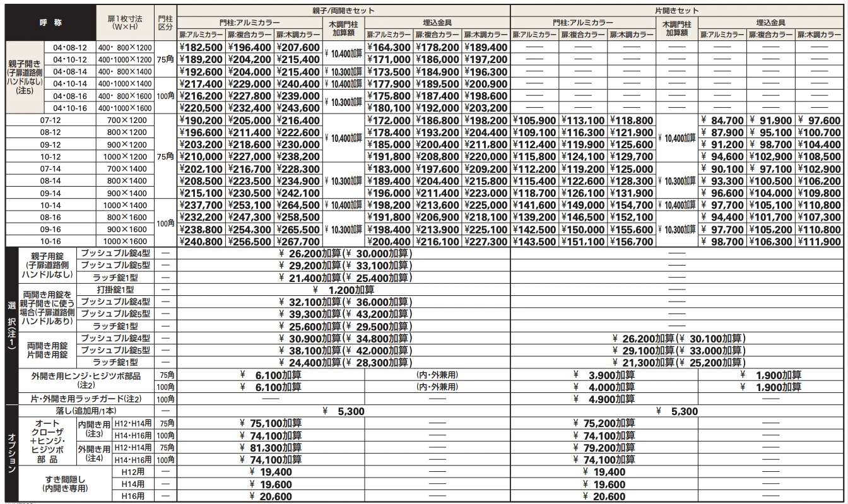Click the 700×1200 size cell

126,120
